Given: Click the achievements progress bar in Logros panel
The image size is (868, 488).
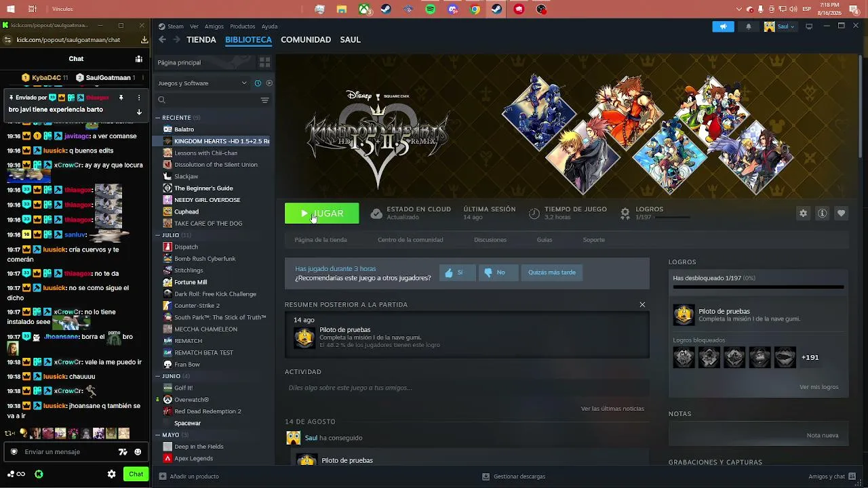Looking at the screenshot, I should (x=758, y=287).
